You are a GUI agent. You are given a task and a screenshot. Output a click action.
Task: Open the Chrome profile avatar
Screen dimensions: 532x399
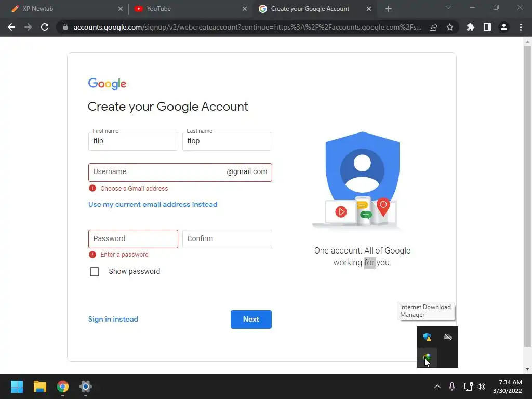504,27
